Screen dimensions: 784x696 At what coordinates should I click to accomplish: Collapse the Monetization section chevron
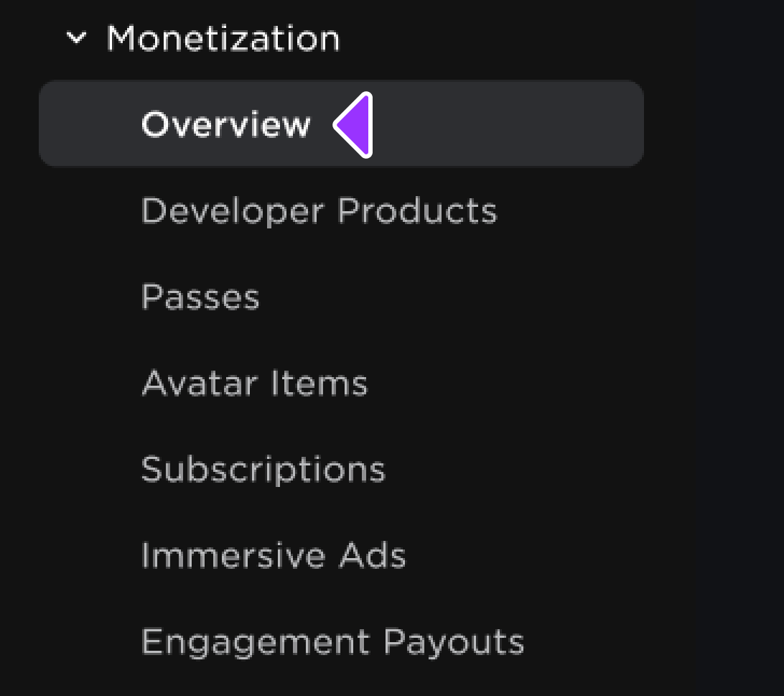(75, 38)
